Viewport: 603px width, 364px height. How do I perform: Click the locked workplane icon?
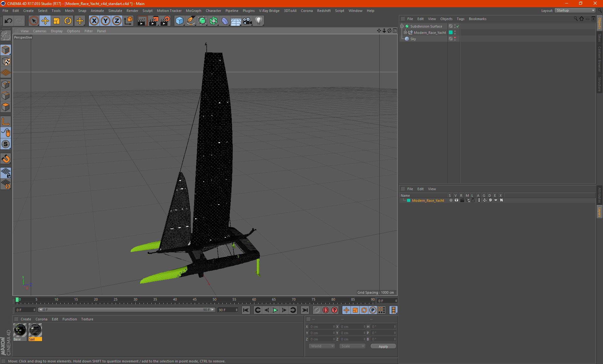(6, 173)
